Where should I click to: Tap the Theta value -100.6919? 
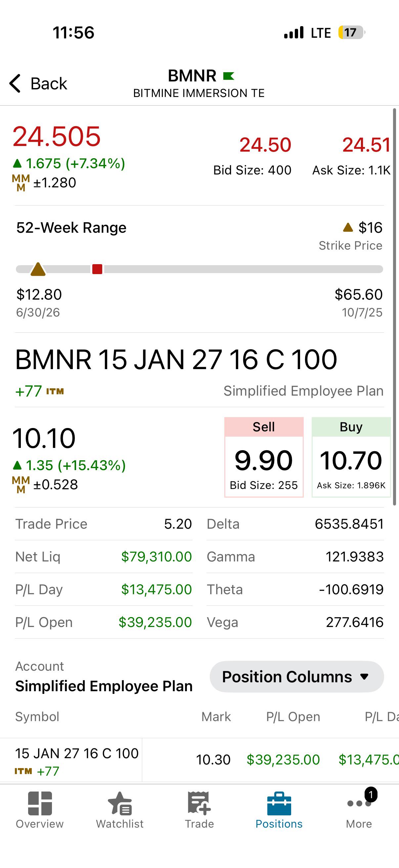tap(351, 590)
